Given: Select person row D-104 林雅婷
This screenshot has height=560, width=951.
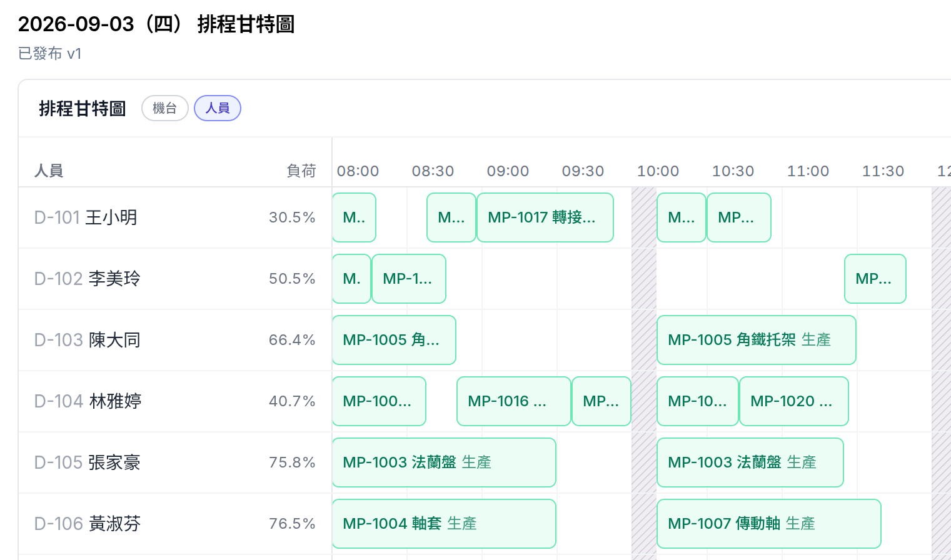Looking at the screenshot, I should click(x=175, y=401).
